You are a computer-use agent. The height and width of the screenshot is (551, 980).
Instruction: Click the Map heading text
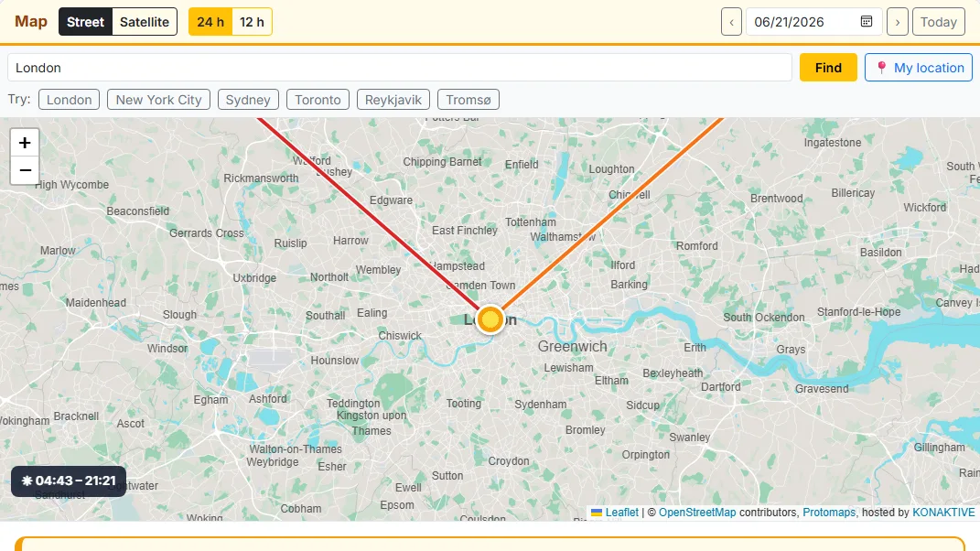point(31,22)
